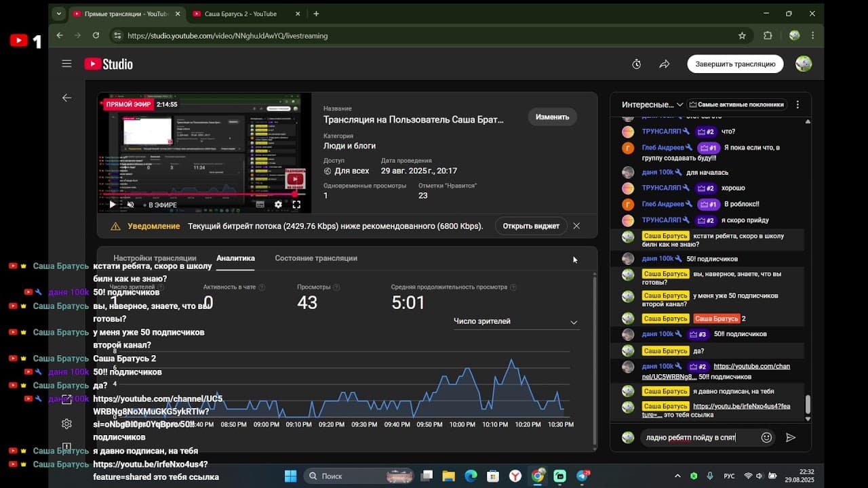The width and height of the screenshot is (868, 488).
Task: Click the red preview player progress bar
Action: point(204,194)
